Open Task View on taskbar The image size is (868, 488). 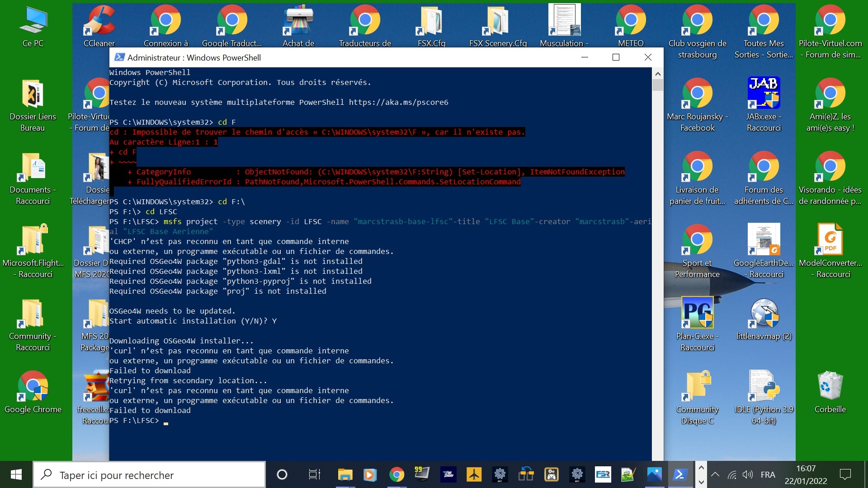click(314, 474)
